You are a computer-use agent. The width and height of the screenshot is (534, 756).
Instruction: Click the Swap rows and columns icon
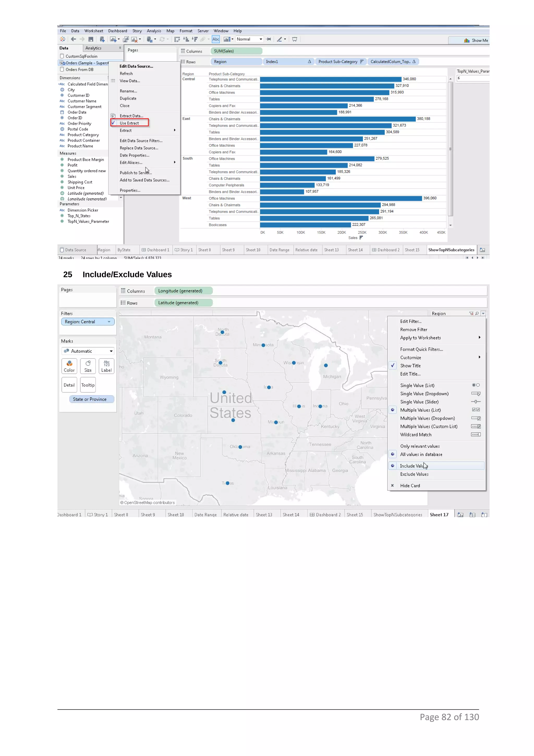(x=177, y=39)
